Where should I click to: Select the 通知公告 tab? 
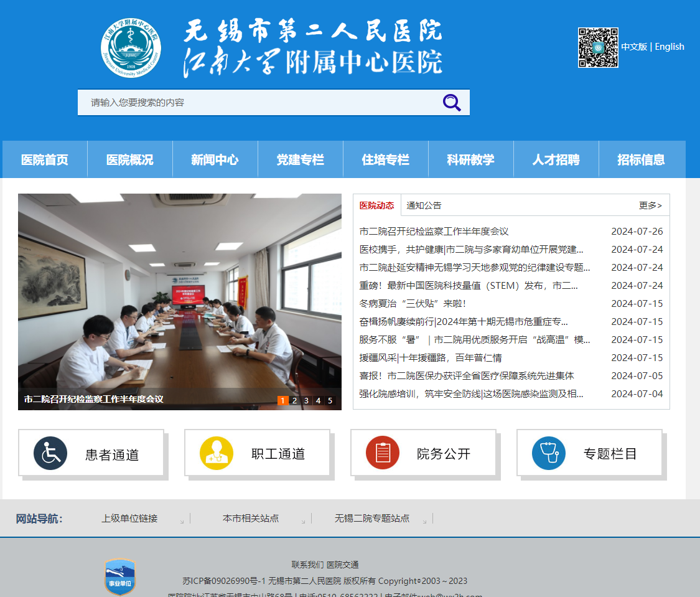tap(424, 205)
